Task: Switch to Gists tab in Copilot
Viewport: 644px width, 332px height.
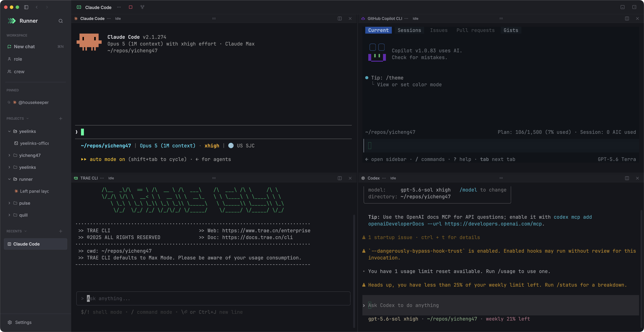Action: [511, 30]
